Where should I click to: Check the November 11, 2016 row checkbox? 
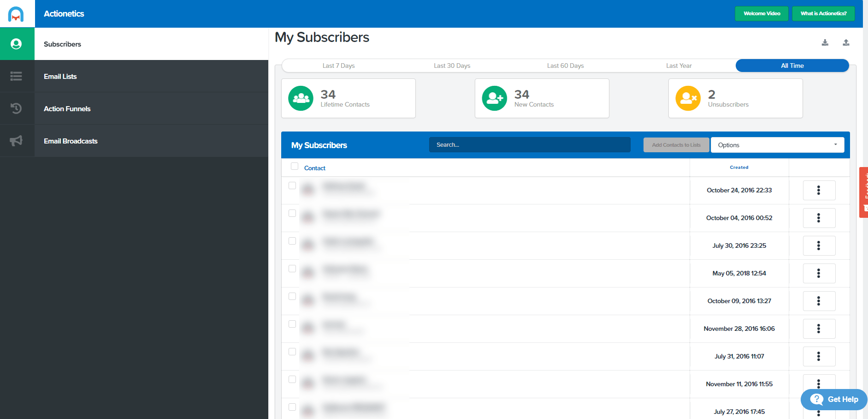(292, 379)
